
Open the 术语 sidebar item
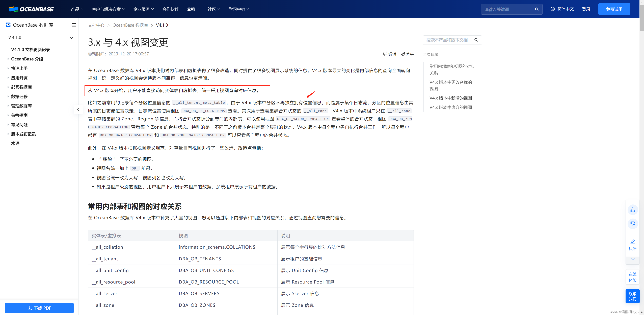[15, 144]
